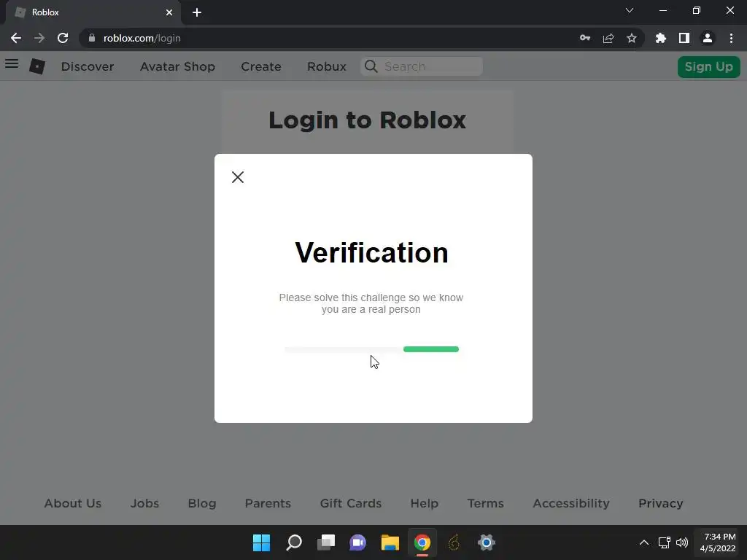The width and height of the screenshot is (747, 560).
Task: Click the browser forward arrow
Action: click(39, 38)
